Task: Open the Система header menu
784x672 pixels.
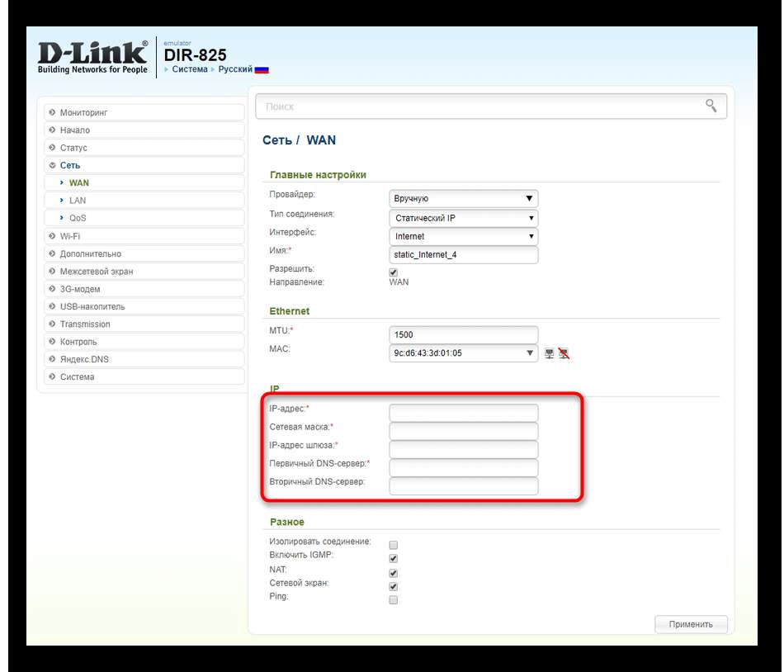Action: 190,69
